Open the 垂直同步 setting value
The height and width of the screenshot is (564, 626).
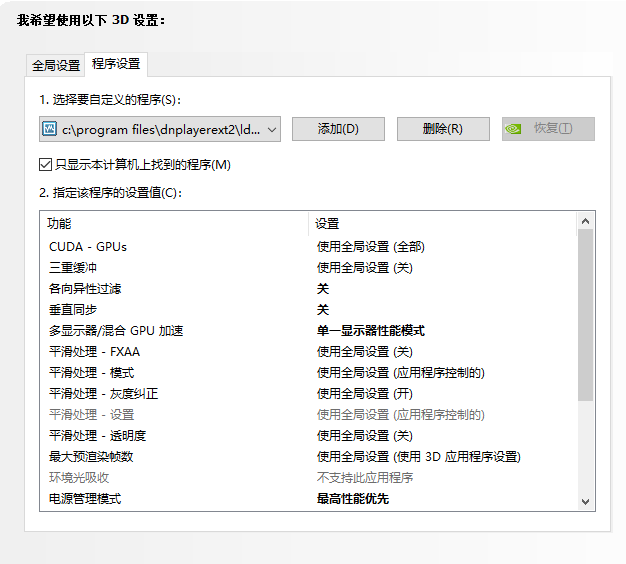tap(323, 310)
